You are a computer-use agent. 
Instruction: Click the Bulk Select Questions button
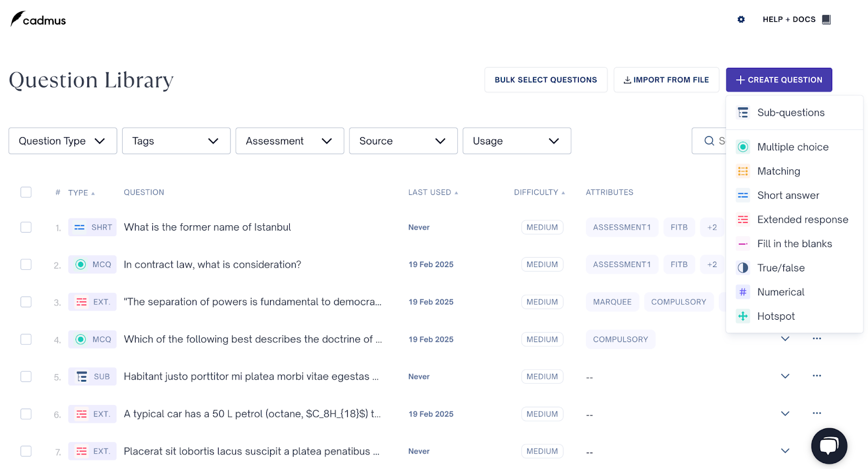546,80
